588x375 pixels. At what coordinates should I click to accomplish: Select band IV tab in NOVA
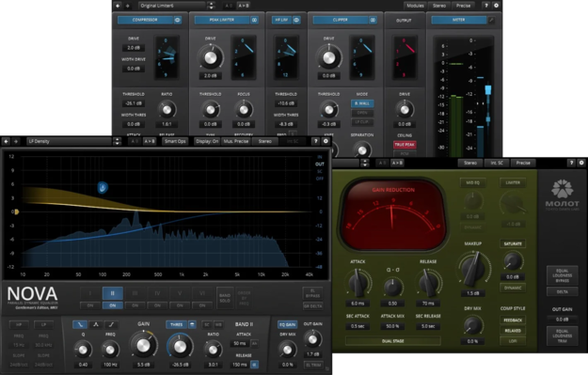pyautogui.click(x=157, y=293)
